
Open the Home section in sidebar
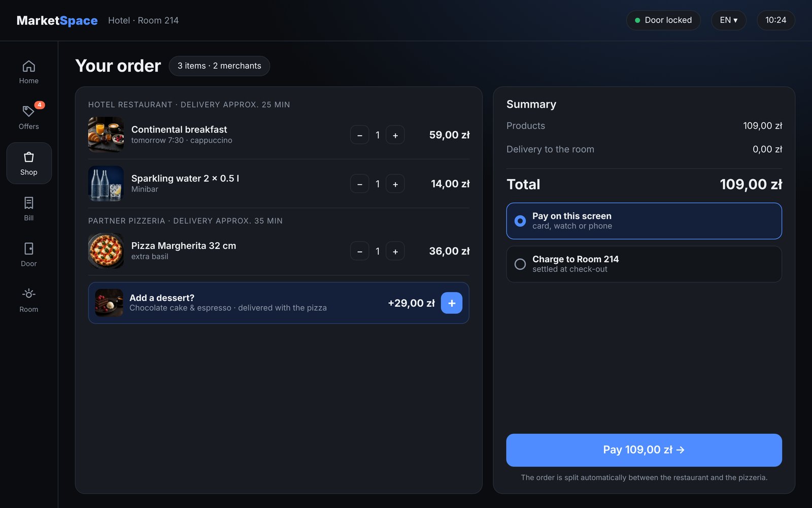[29, 72]
